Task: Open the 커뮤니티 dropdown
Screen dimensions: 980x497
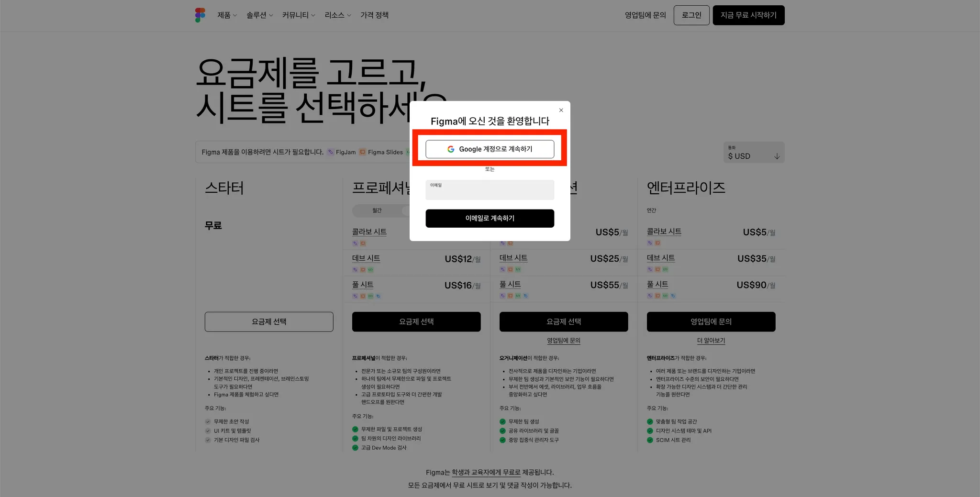Action: point(299,15)
